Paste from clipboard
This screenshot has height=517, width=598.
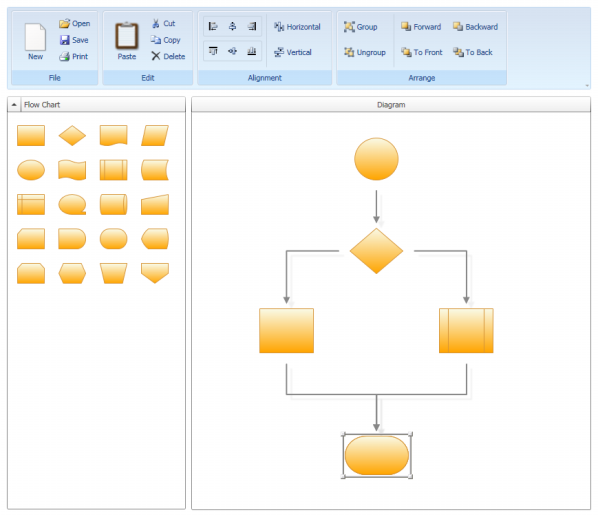127,41
